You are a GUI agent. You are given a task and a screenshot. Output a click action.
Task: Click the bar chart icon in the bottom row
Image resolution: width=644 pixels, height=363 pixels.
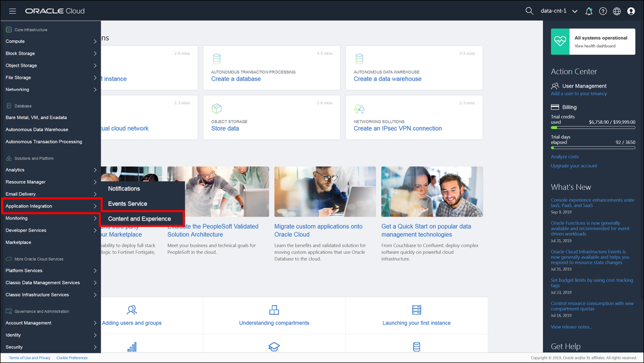[132, 347]
